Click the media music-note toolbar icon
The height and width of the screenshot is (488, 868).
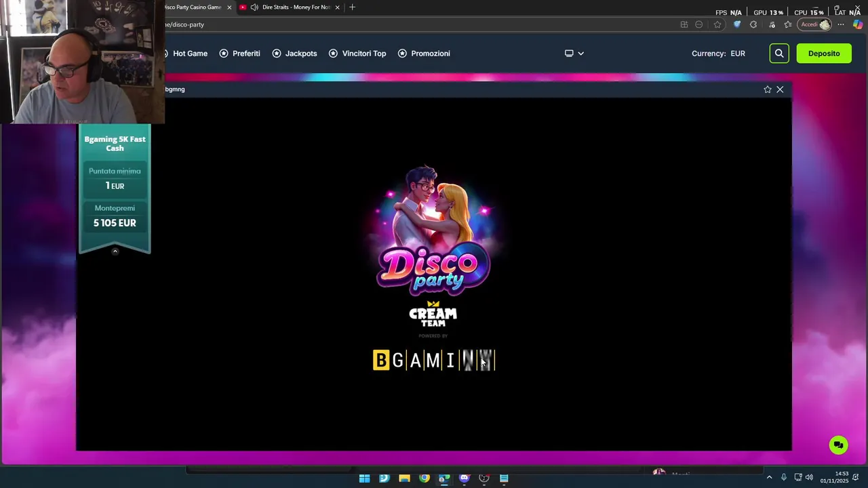[x=772, y=24]
